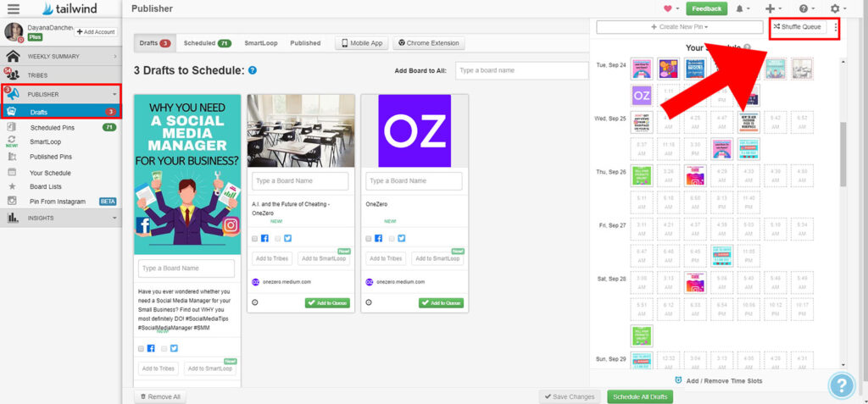Tick Facebook checkbox on OneZero card

369,239
